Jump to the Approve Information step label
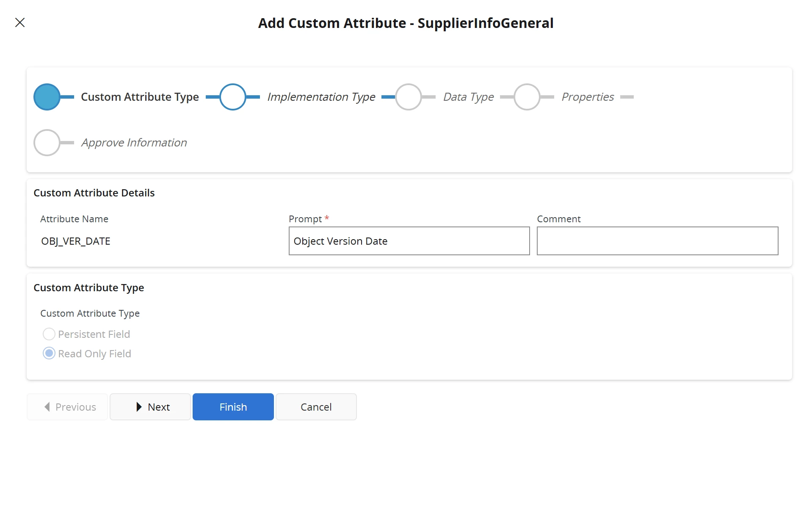Image resolution: width=812 pixels, height=530 pixels. (x=134, y=143)
